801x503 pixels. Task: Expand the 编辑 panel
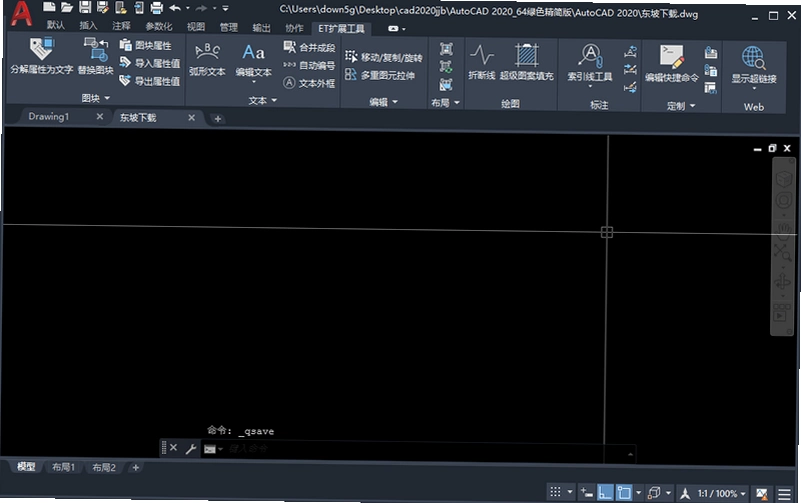click(x=384, y=102)
